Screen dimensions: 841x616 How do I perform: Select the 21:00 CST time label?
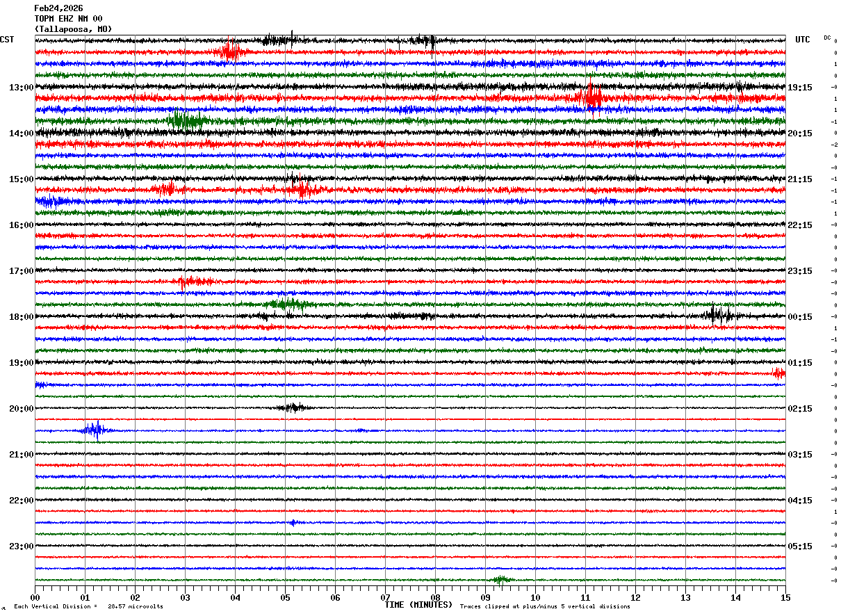tap(21, 455)
